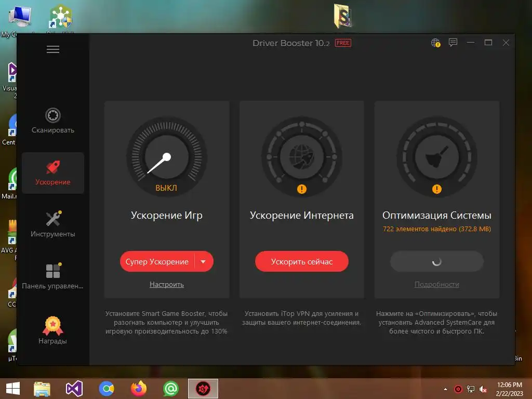Screen dimensions: 532x399
Task: Select the Driver Hub desktop shortcut
Action: click(x=60, y=18)
